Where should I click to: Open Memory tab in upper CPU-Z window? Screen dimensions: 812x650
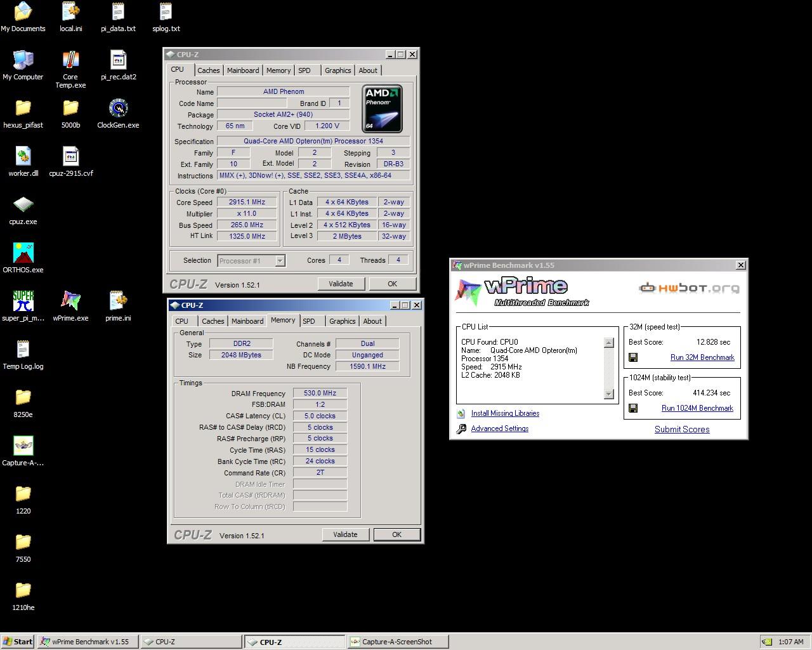(x=278, y=70)
